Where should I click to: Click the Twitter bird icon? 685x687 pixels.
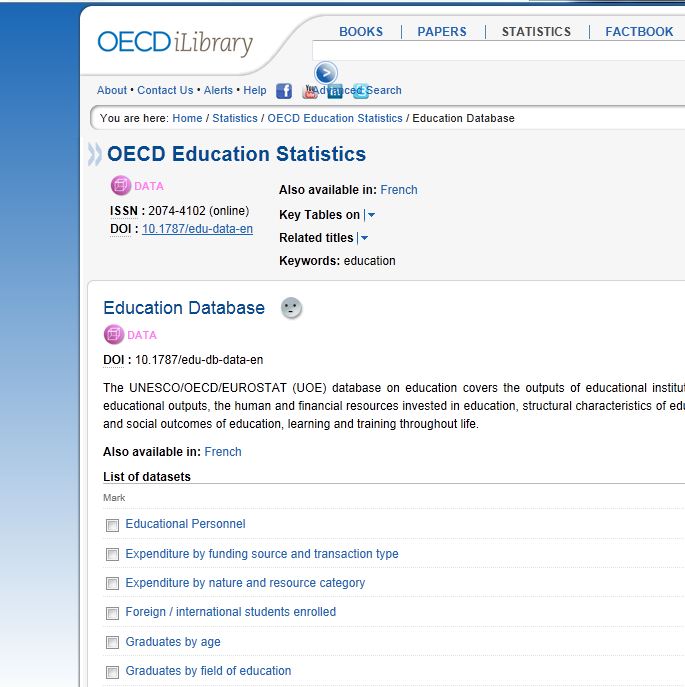click(x=360, y=91)
